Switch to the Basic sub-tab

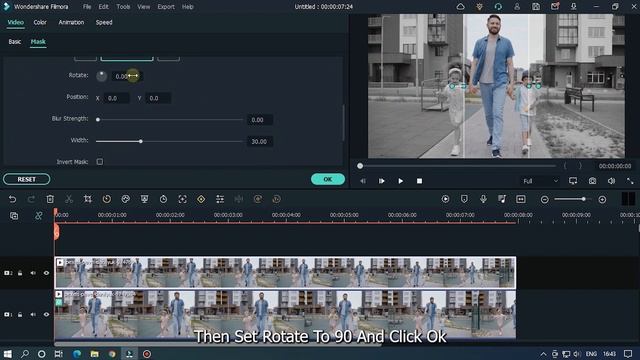coord(15,42)
